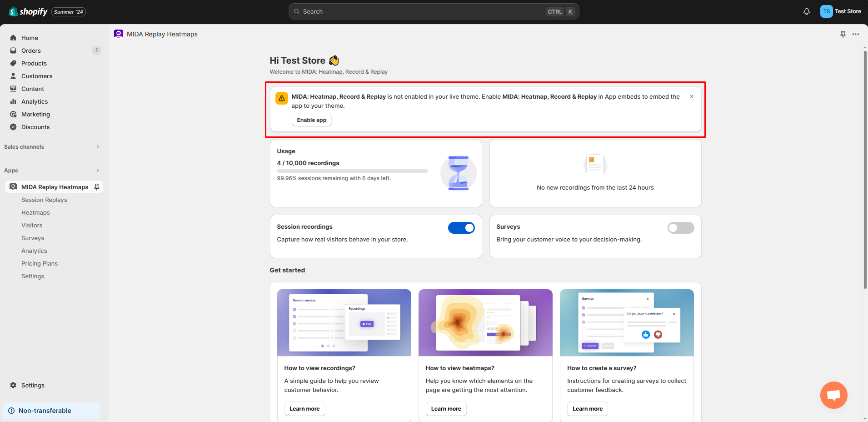This screenshot has height=422, width=868.
Task: Dismiss the app embed warning banner
Action: pos(691,96)
